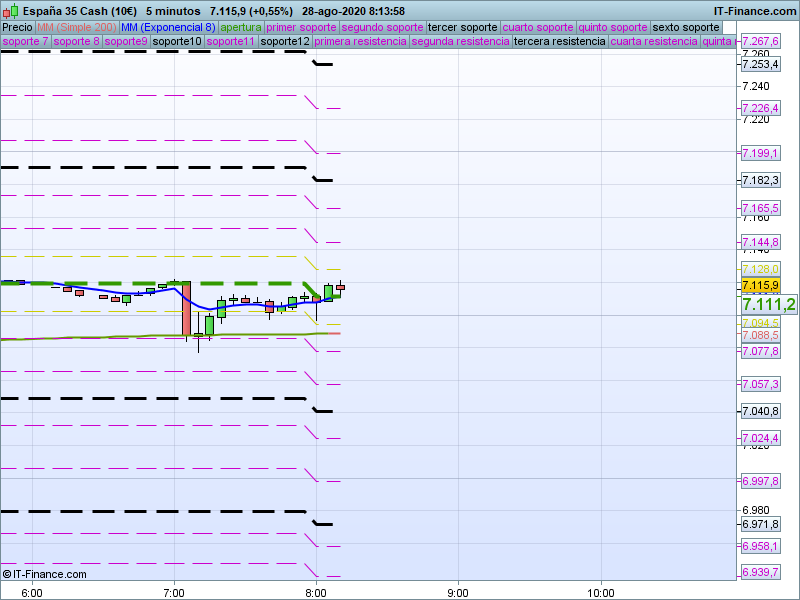Click the 'primer soporte' legend label

coord(301,27)
